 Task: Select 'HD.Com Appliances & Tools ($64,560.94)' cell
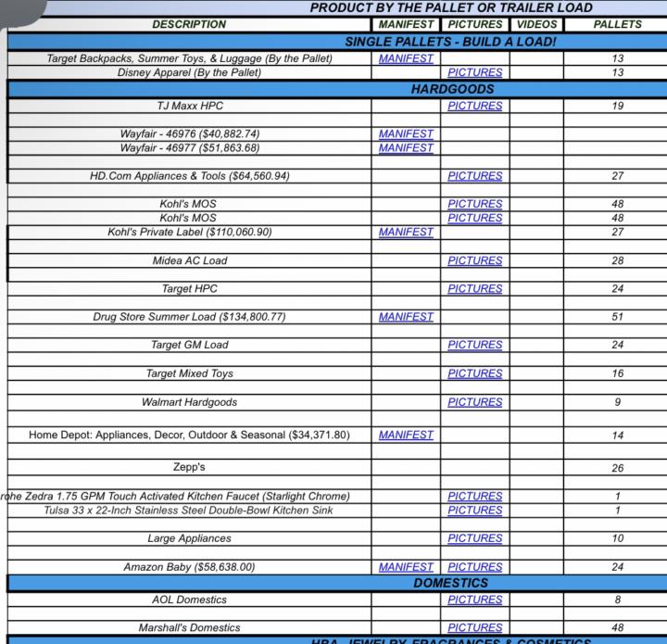(190, 176)
